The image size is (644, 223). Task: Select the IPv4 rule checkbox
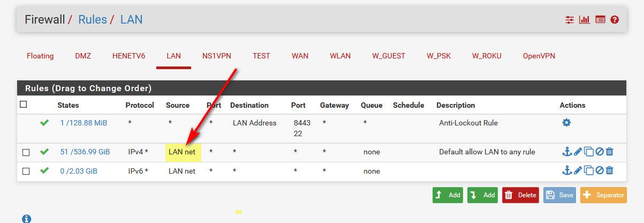[26, 152]
